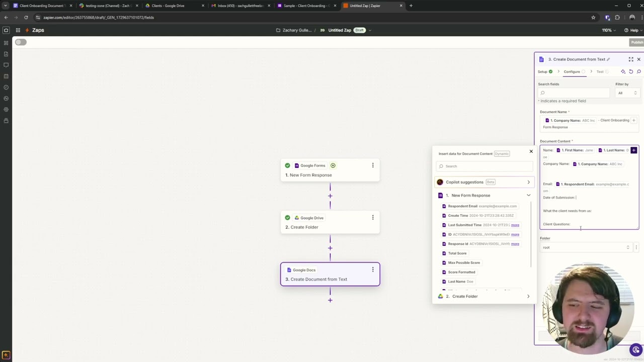644x362 pixels.
Task: Add step after Create Document from Text
Action: pyautogui.click(x=330, y=300)
